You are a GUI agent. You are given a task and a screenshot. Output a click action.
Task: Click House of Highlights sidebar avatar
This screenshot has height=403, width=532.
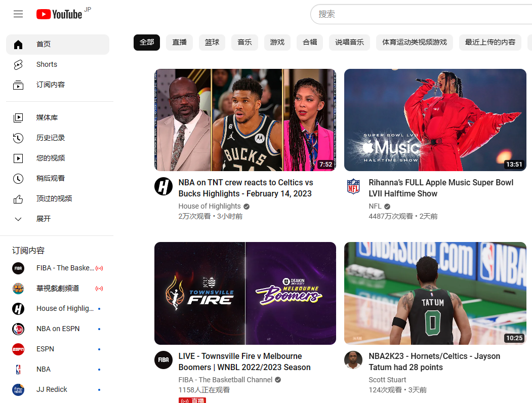point(18,309)
